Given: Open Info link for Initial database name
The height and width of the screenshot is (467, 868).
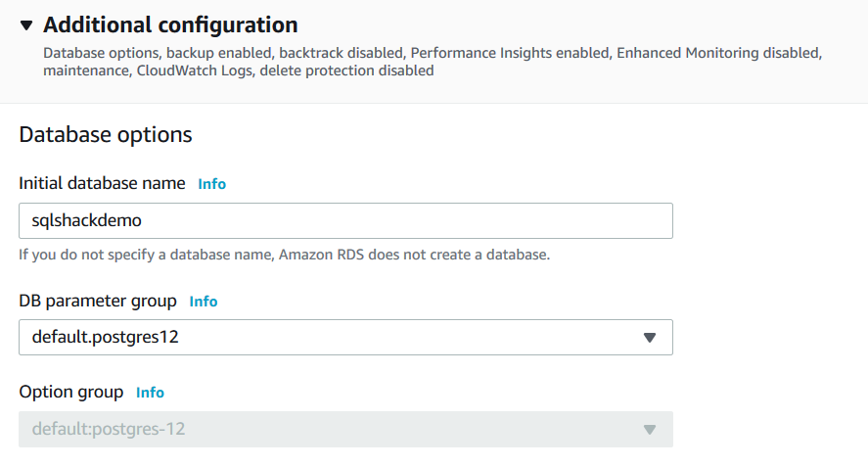Looking at the screenshot, I should click(211, 183).
